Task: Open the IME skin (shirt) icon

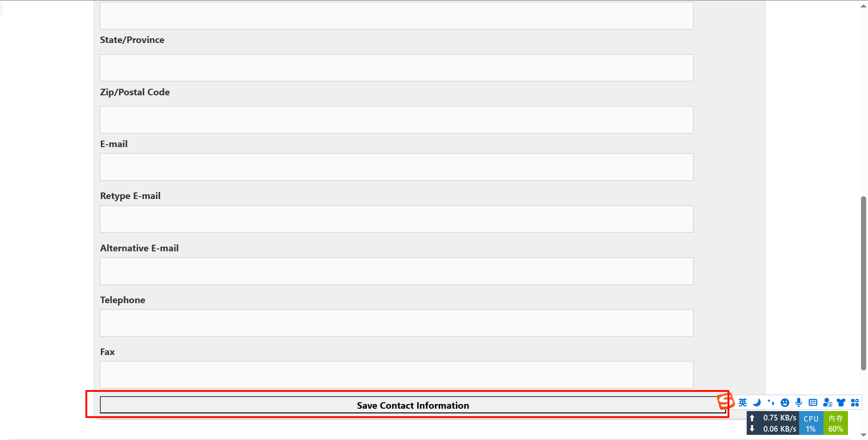Action: click(x=841, y=403)
